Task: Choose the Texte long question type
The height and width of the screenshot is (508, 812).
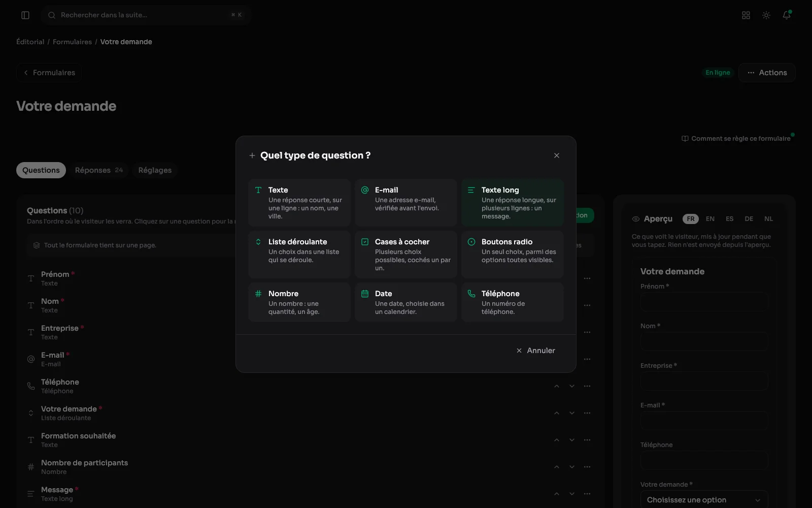Action: [513, 202]
